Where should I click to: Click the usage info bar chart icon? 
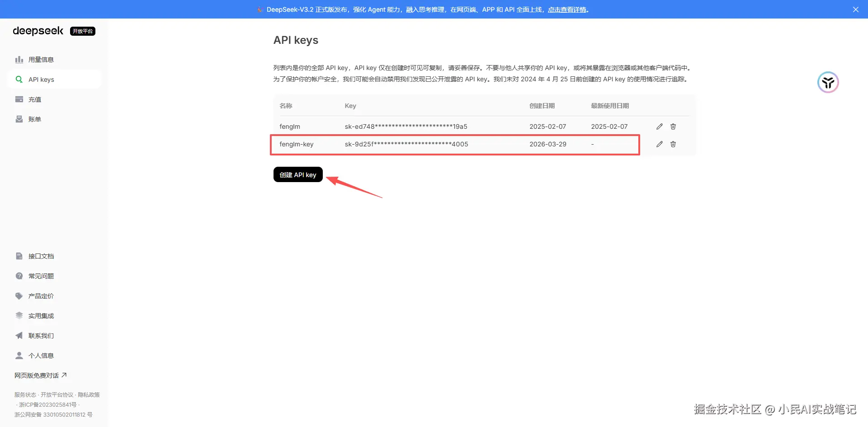coord(19,60)
